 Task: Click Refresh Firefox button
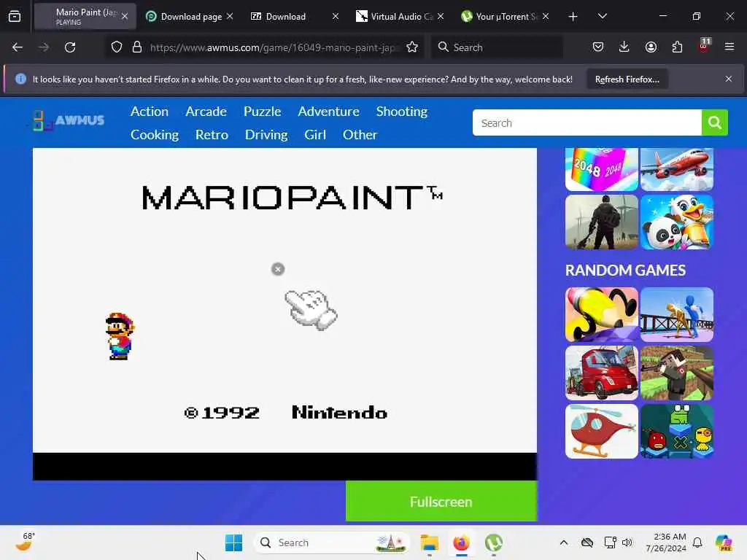pos(627,79)
